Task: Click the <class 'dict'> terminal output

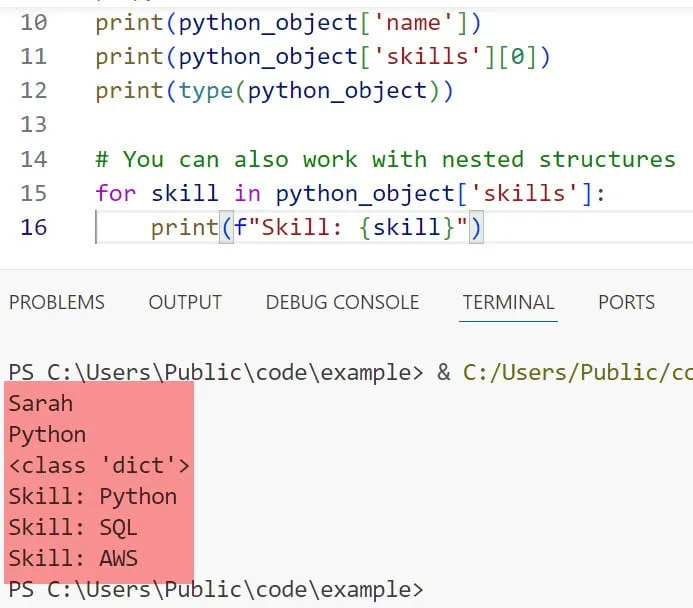Action: [99, 465]
